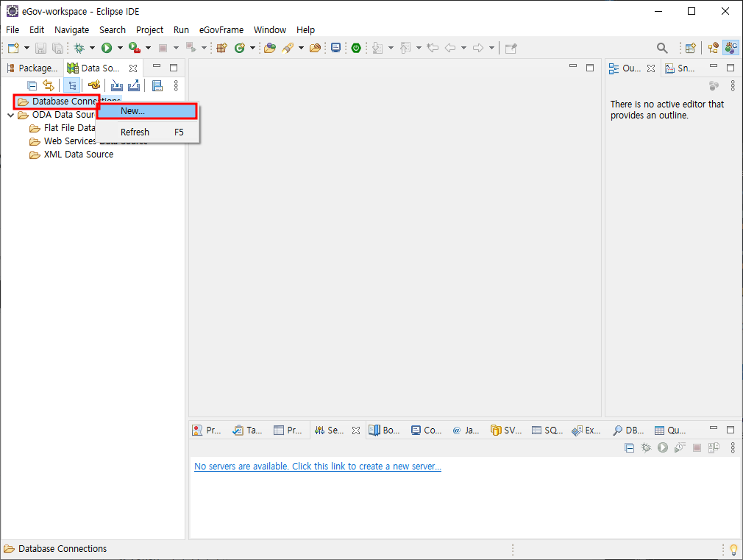Click the Open Task pen icon

tap(288, 48)
